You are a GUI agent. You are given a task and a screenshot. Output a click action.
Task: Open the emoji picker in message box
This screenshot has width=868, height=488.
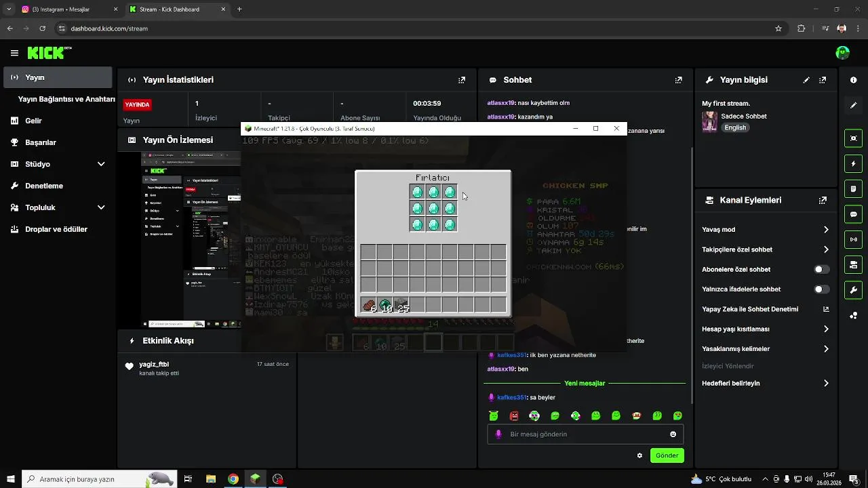click(x=673, y=434)
